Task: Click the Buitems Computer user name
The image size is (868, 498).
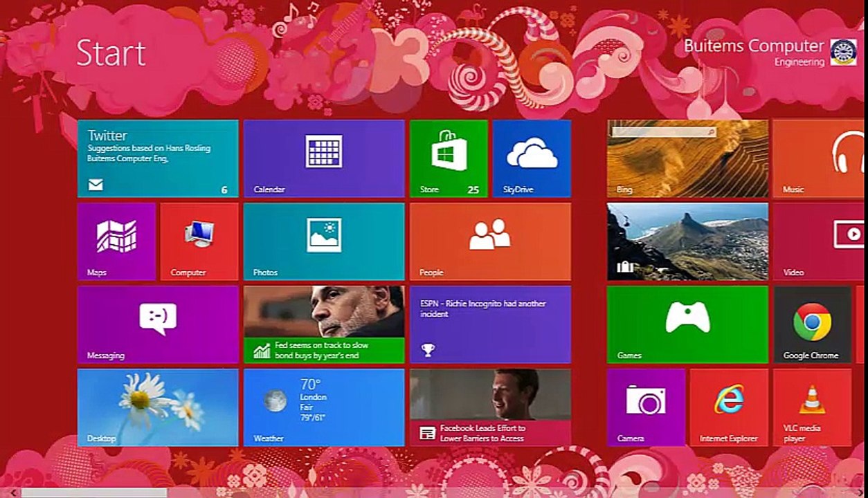Action: [754, 46]
